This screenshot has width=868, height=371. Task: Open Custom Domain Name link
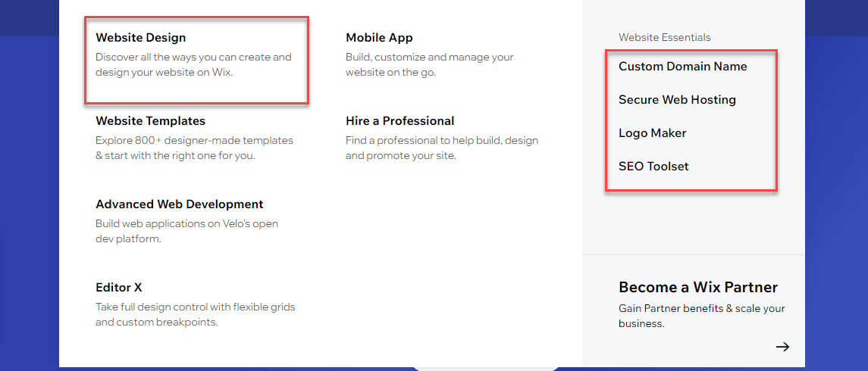tap(682, 67)
